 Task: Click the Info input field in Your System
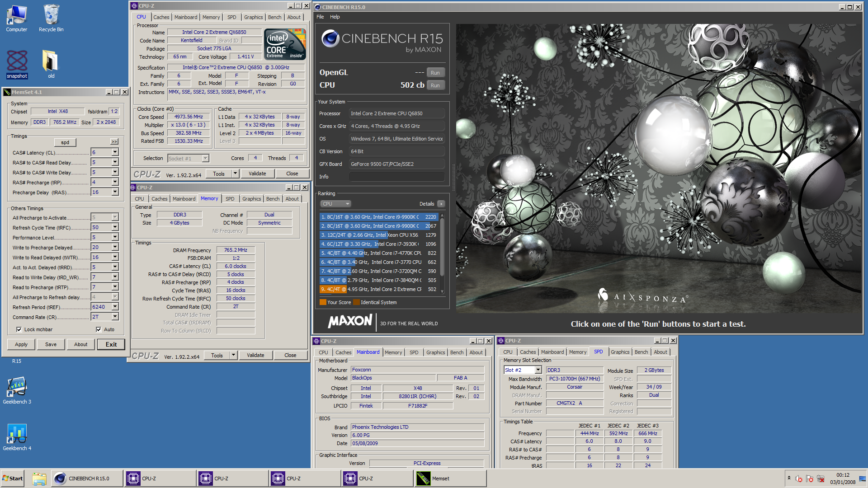[396, 177]
